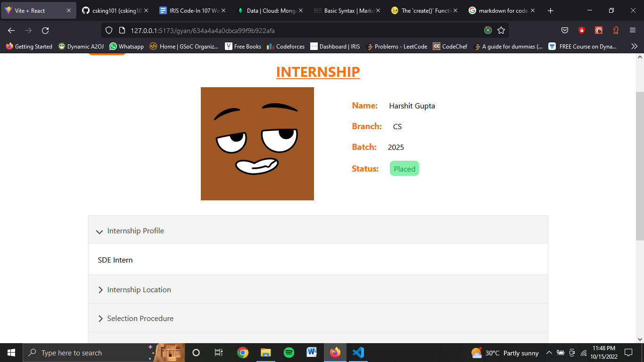Open the FREE Course on Dyna... bookmark

coord(583,46)
